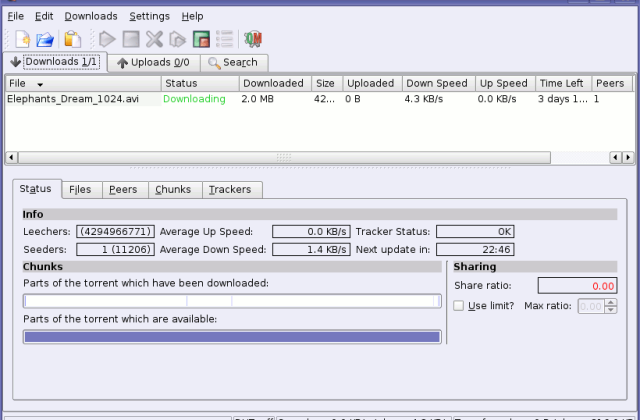Viewport: 640px width, 420px height.
Task: Sort by the Up Speed column header
Action: (505, 83)
